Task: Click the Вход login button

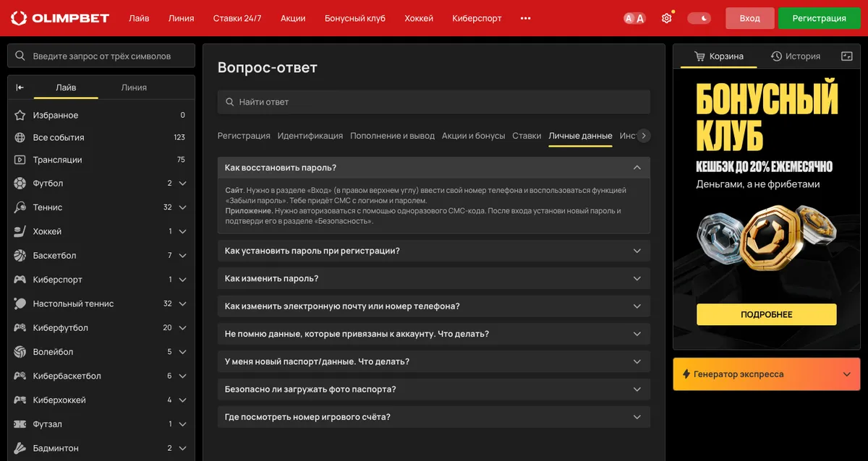Action: [x=750, y=18]
